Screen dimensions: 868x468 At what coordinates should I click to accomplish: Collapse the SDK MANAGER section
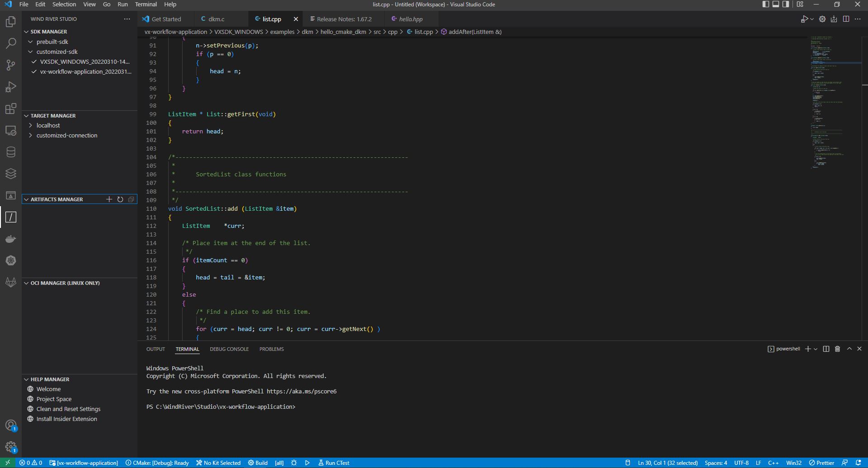(x=26, y=32)
